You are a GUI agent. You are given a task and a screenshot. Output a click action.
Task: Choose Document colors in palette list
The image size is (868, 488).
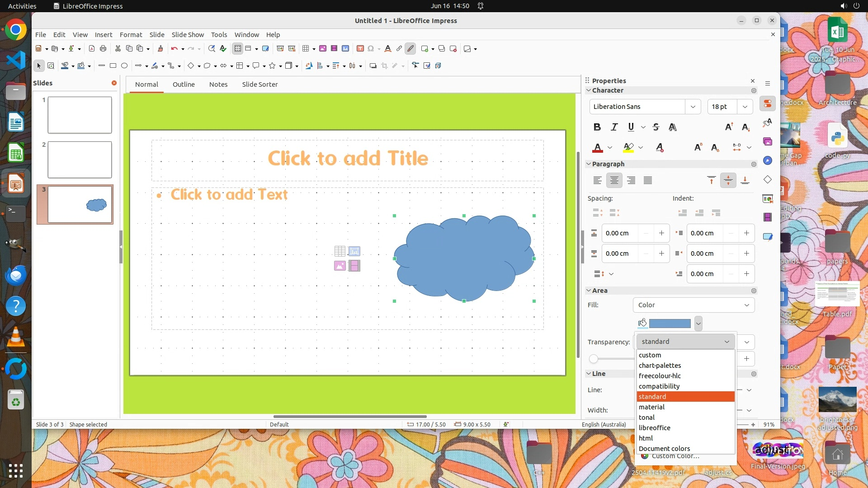pyautogui.click(x=664, y=449)
